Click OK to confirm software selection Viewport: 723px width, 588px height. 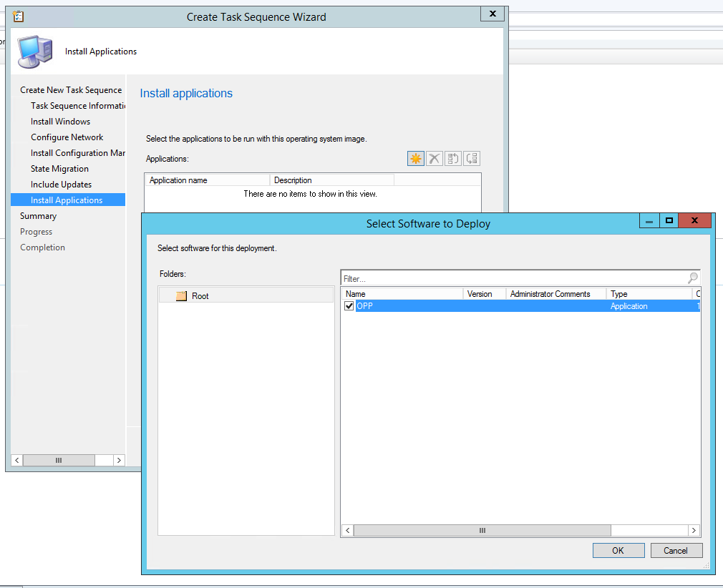click(618, 550)
